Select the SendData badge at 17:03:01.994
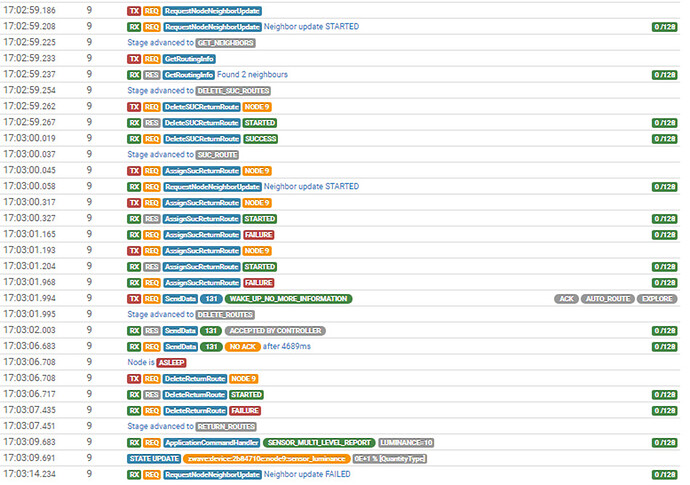The image size is (690, 485). [x=180, y=299]
